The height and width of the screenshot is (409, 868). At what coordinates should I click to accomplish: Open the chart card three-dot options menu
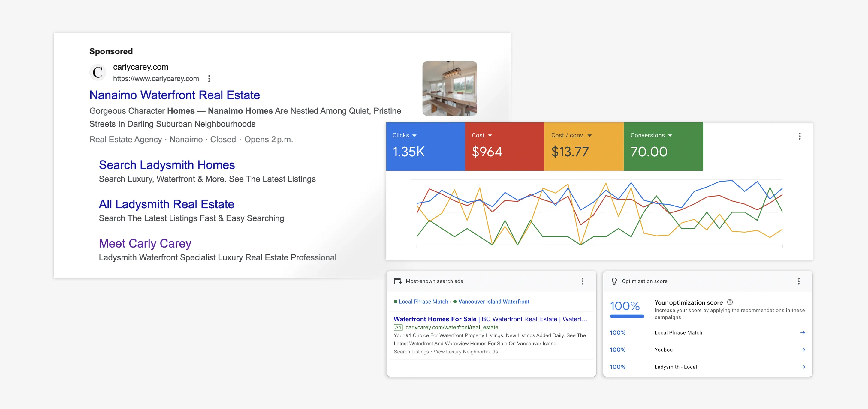tap(800, 136)
